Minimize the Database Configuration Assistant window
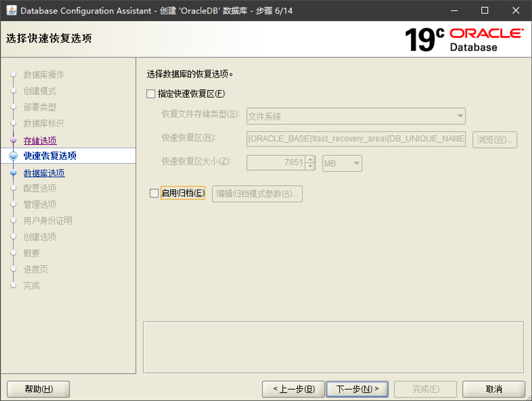The image size is (532, 401). (x=454, y=11)
